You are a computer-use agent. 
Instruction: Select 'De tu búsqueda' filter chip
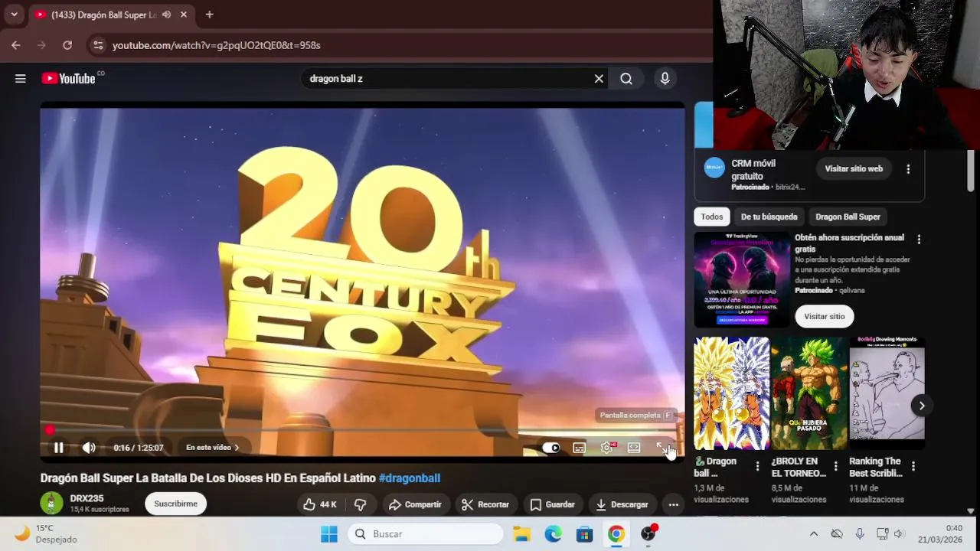(x=769, y=217)
